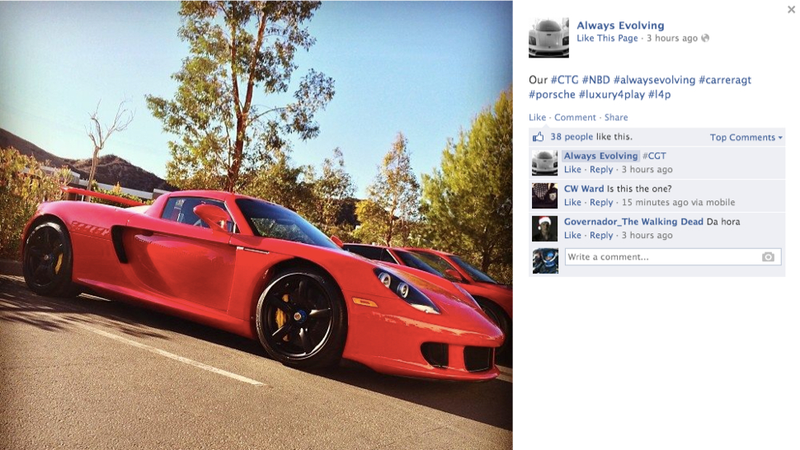Open the #carreragt hashtag
The height and width of the screenshot is (450, 800).
click(725, 80)
